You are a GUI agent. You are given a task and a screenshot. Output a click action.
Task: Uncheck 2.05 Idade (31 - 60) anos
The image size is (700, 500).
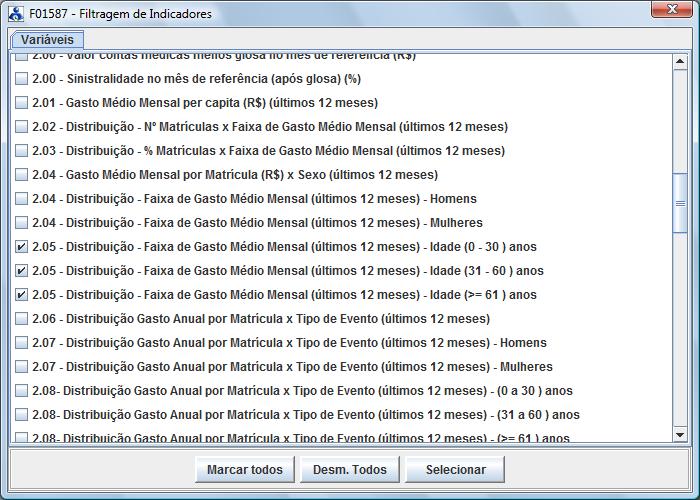coord(22,271)
